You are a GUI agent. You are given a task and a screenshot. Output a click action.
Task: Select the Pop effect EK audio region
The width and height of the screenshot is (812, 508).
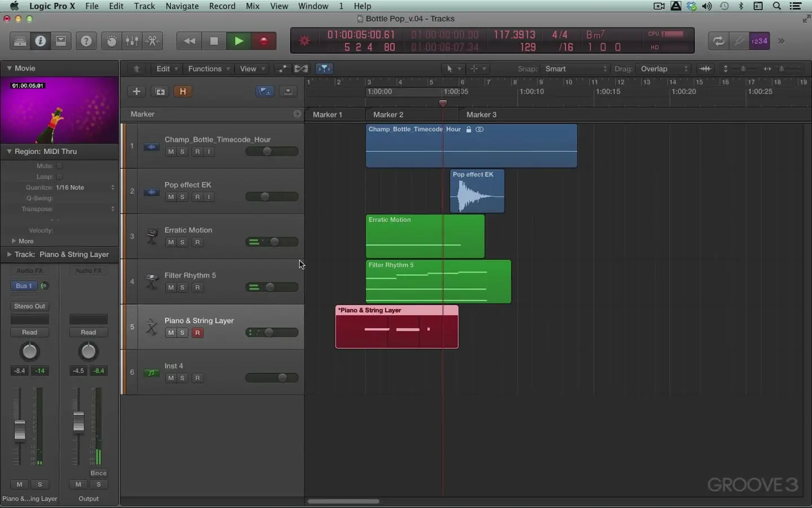[x=477, y=191]
